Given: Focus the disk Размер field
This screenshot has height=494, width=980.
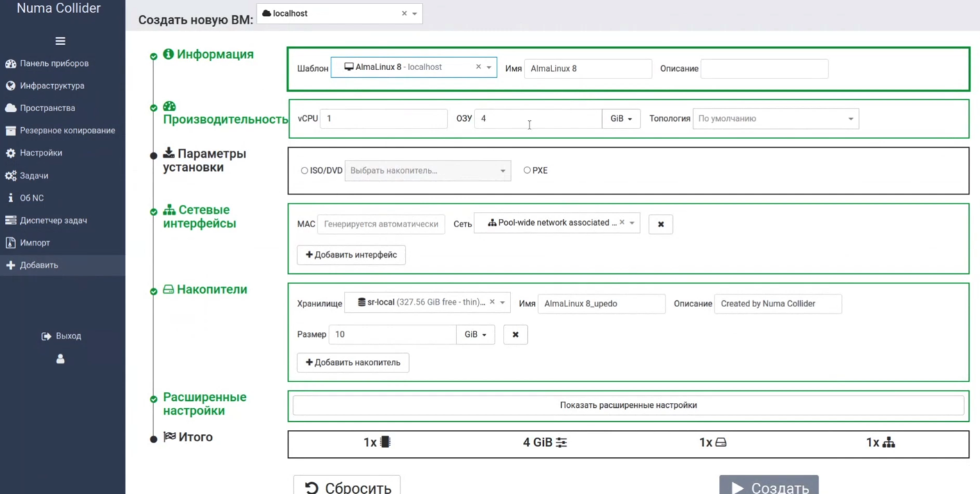Looking at the screenshot, I should [x=392, y=334].
